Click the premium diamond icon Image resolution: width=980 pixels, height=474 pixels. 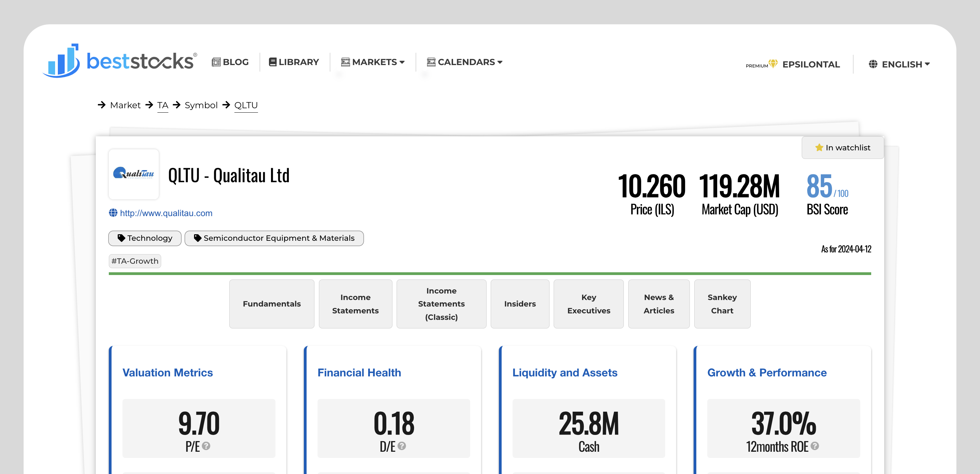click(x=773, y=64)
